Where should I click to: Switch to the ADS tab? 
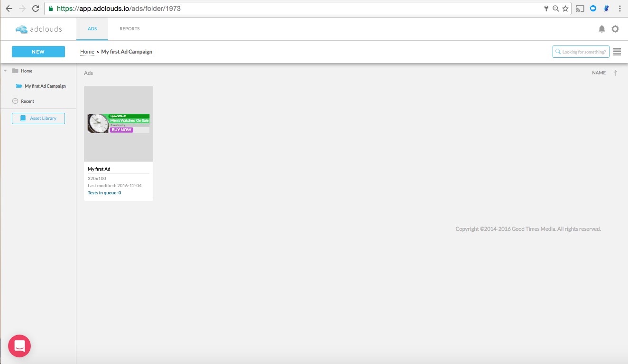click(92, 29)
